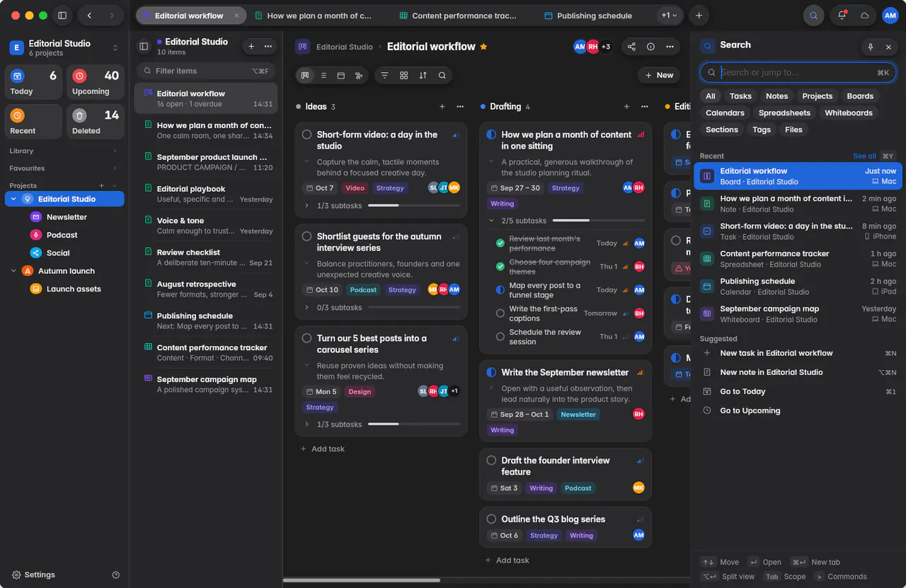Image resolution: width=906 pixels, height=588 pixels.
Task: Click the Drafting column blue color dot
Action: click(x=483, y=107)
